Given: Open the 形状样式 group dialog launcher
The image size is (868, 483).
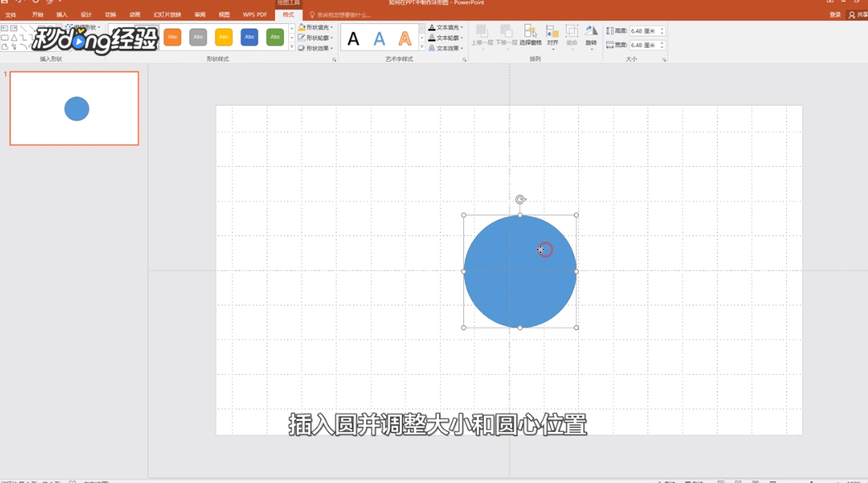Looking at the screenshot, I should [334, 59].
